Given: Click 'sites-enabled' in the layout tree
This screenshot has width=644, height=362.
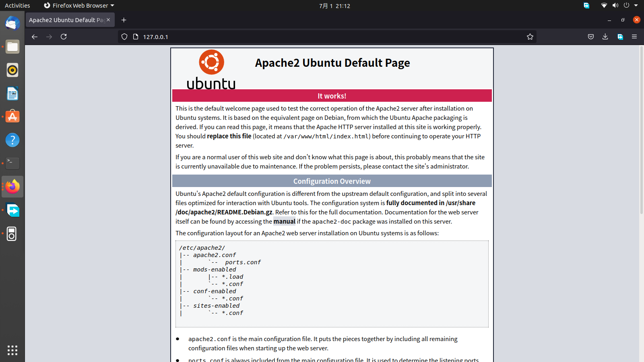Looking at the screenshot, I should (217, 306).
